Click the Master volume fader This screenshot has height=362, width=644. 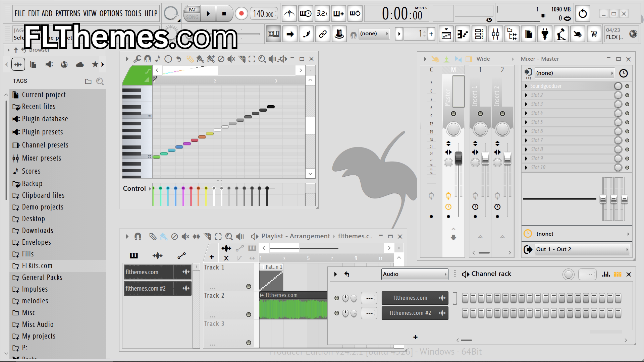458,158
